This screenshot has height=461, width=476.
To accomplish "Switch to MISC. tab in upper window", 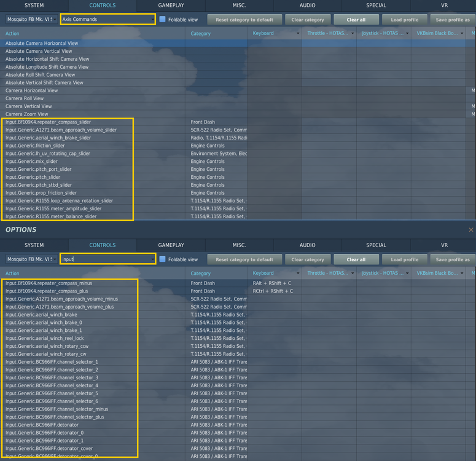I will pyautogui.click(x=239, y=6).
